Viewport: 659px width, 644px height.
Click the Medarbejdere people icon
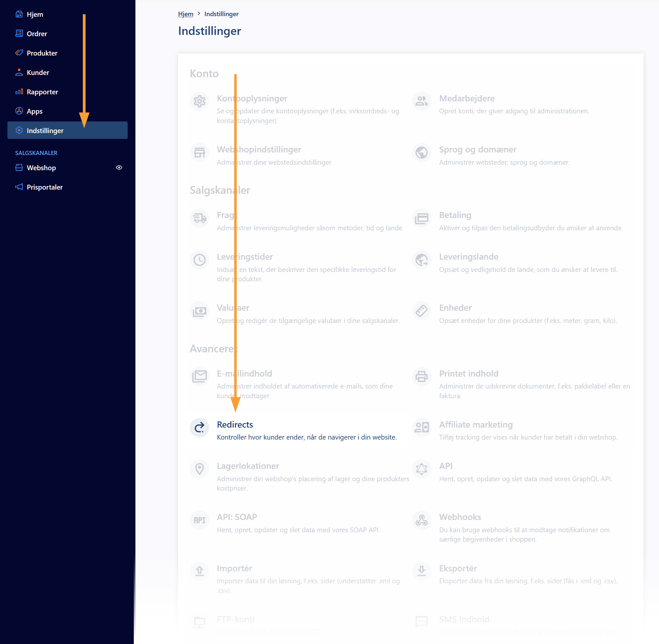point(421,101)
